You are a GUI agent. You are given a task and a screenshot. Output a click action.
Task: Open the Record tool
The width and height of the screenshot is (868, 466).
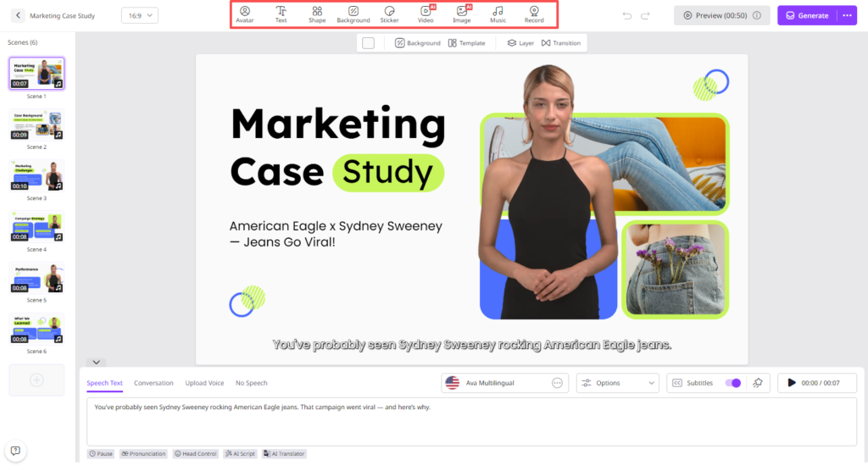534,14
